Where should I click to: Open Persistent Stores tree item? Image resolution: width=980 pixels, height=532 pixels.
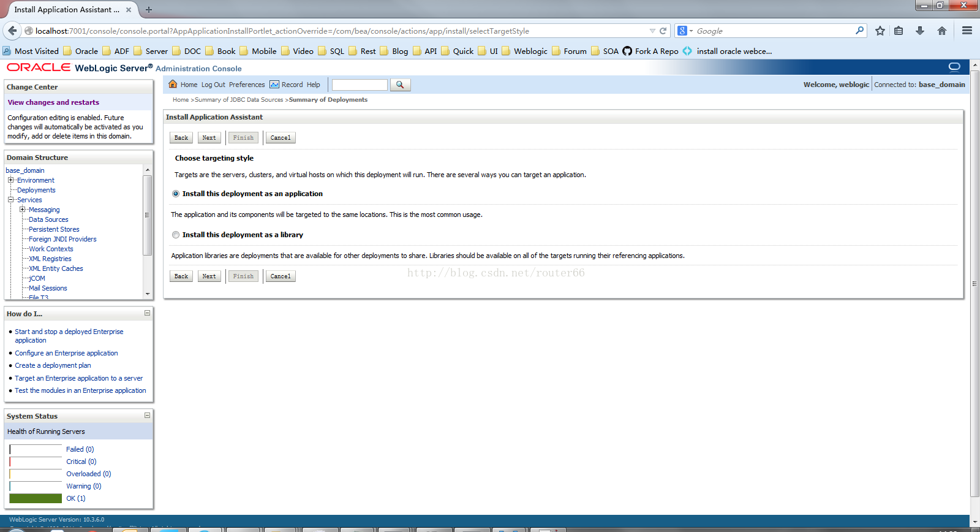pyautogui.click(x=54, y=229)
